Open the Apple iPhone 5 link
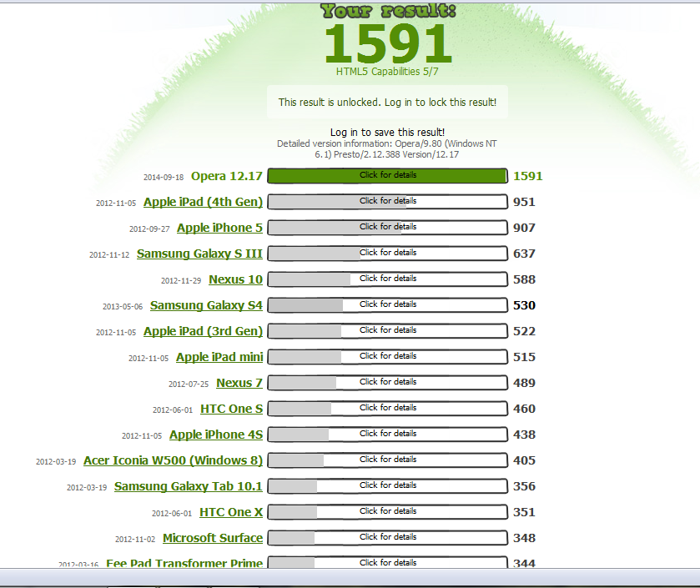Screen dimensions: 700x588 click(x=219, y=228)
